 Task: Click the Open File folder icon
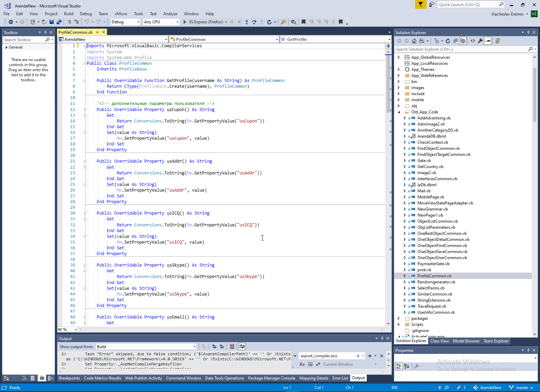pyautogui.click(x=44, y=22)
